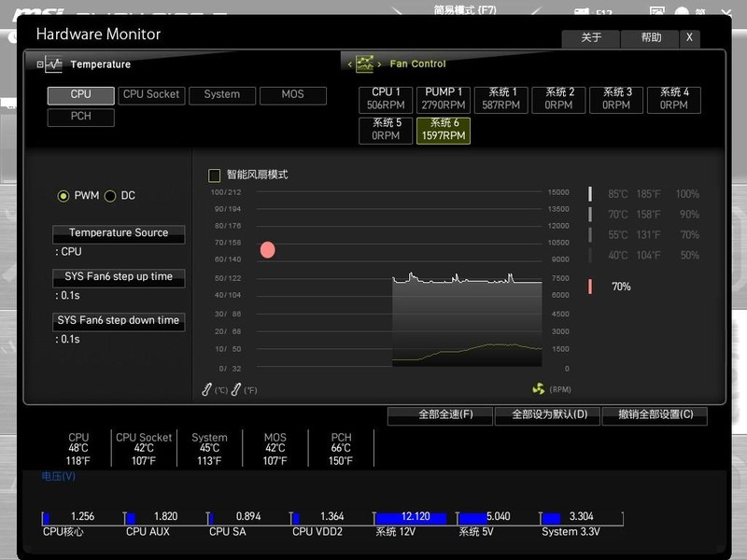The image size is (747, 560).
Task: Open the 帮助 help button
Action: coord(651,38)
